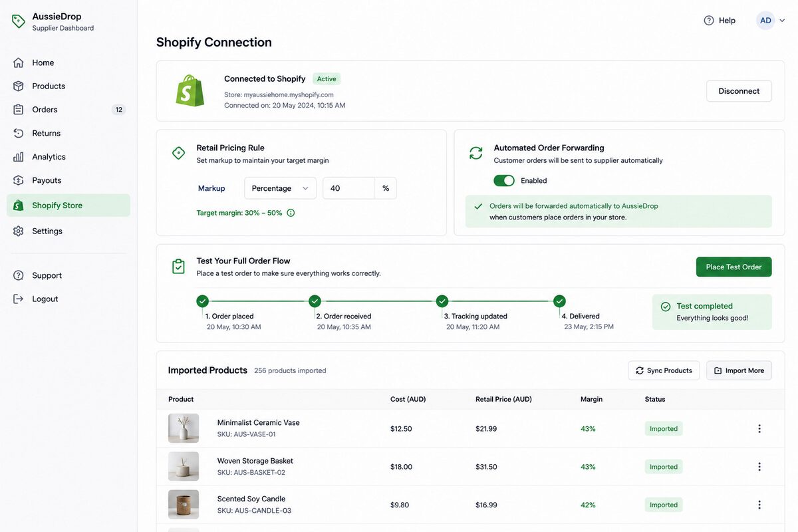Click the Margin column header
The image size is (798, 532).
tap(591, 399)
